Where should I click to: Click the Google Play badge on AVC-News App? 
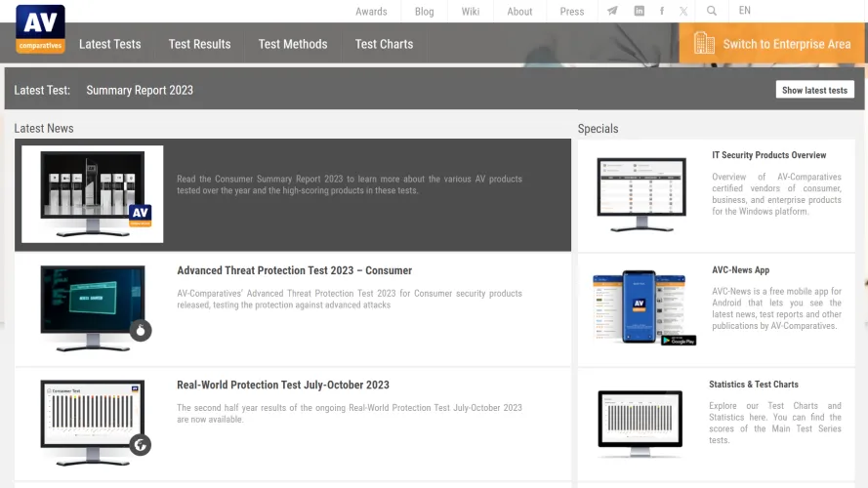click(678, 340)
